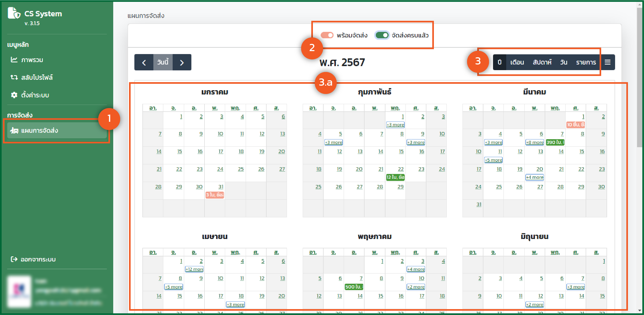Expand +12 more on April 2
Image resolution: width=644 pixels, height=315 pixels.
tap(194, 269)
